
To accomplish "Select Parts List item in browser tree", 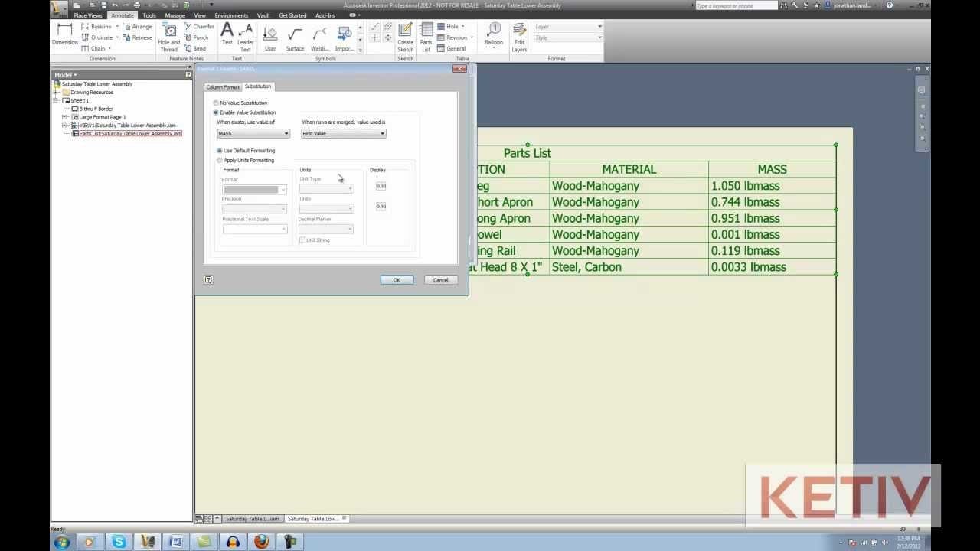I will point(131,134).
